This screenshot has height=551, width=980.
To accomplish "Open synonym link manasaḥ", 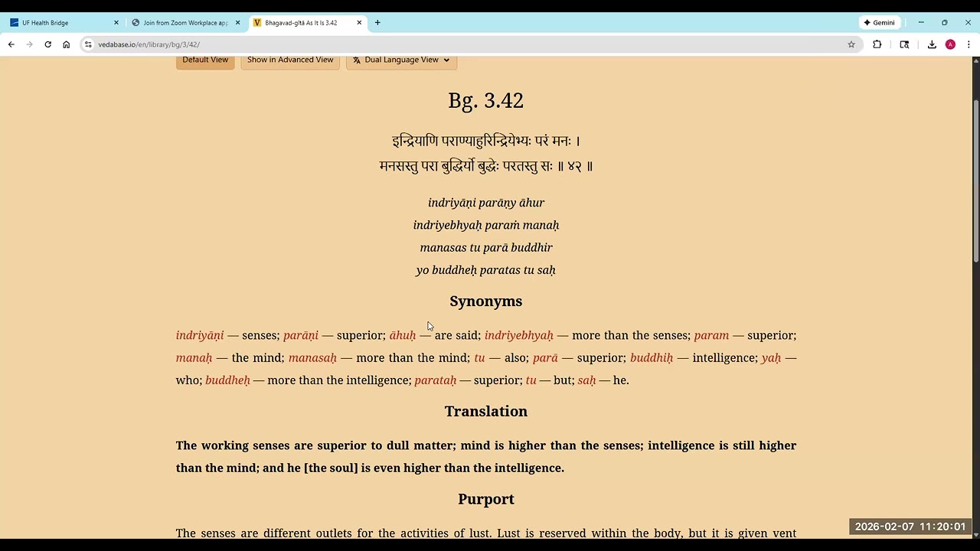I will coord(312,357).
